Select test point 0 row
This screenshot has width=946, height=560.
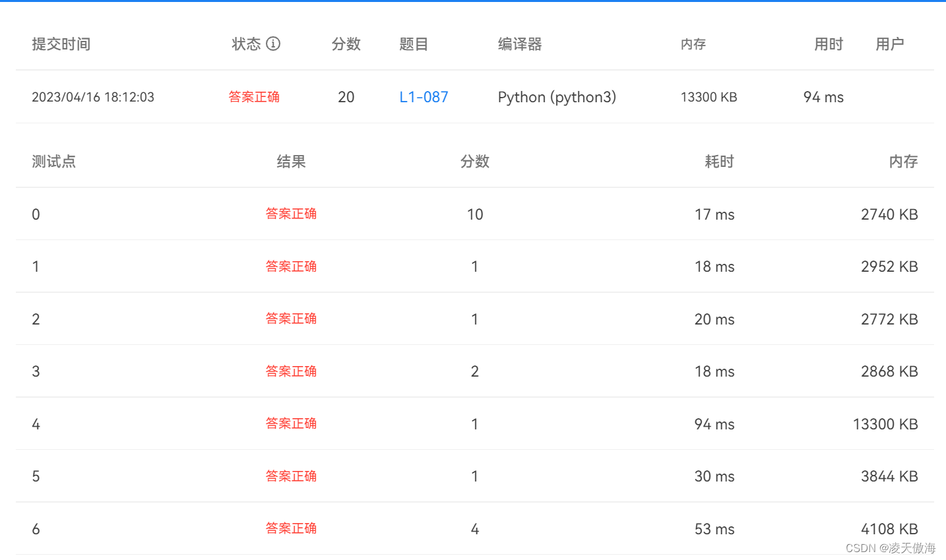click(x=36, y=214)
